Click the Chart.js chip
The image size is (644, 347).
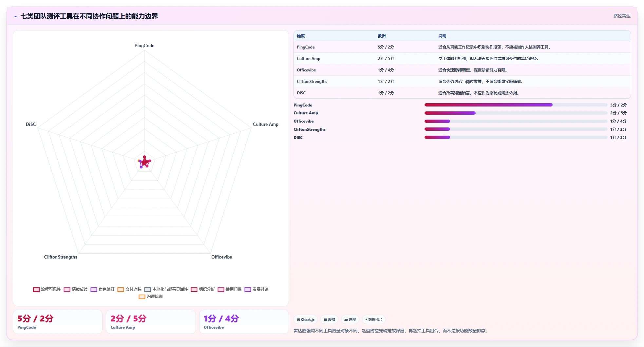[306, 319]
